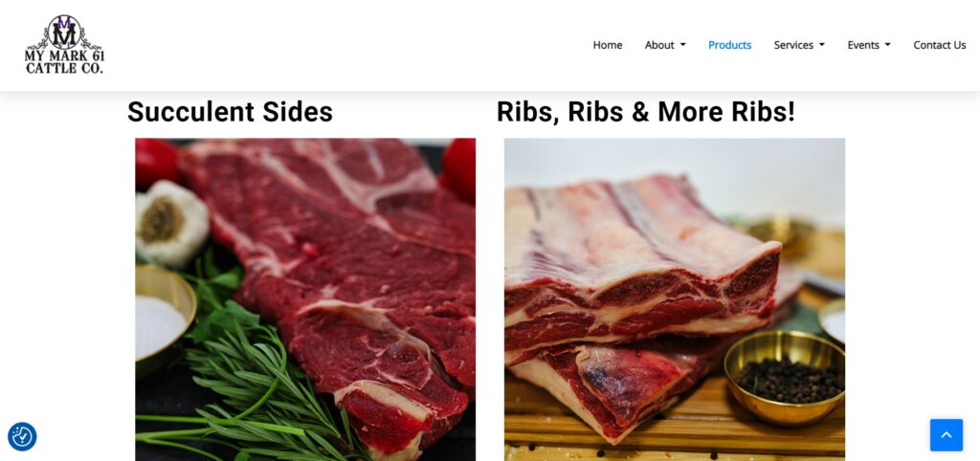980x461 pixels.
Task: Open the accessibility options icon
Action: pos(22,437)
